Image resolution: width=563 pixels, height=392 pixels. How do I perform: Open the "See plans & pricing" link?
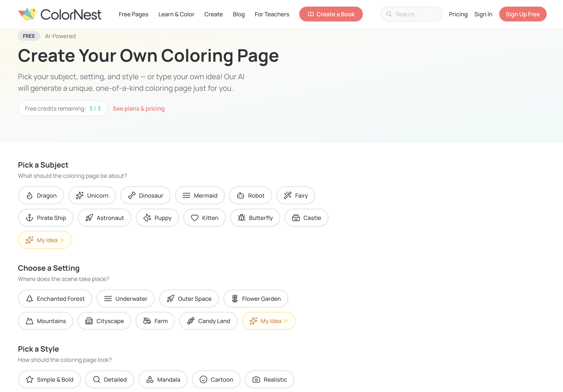click(x=139, y=108)
